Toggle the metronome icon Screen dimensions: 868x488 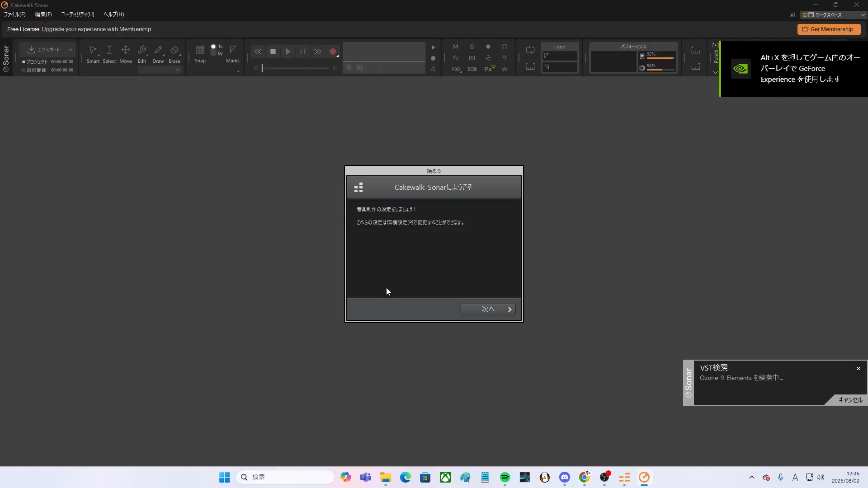click(x=433, y=69)
